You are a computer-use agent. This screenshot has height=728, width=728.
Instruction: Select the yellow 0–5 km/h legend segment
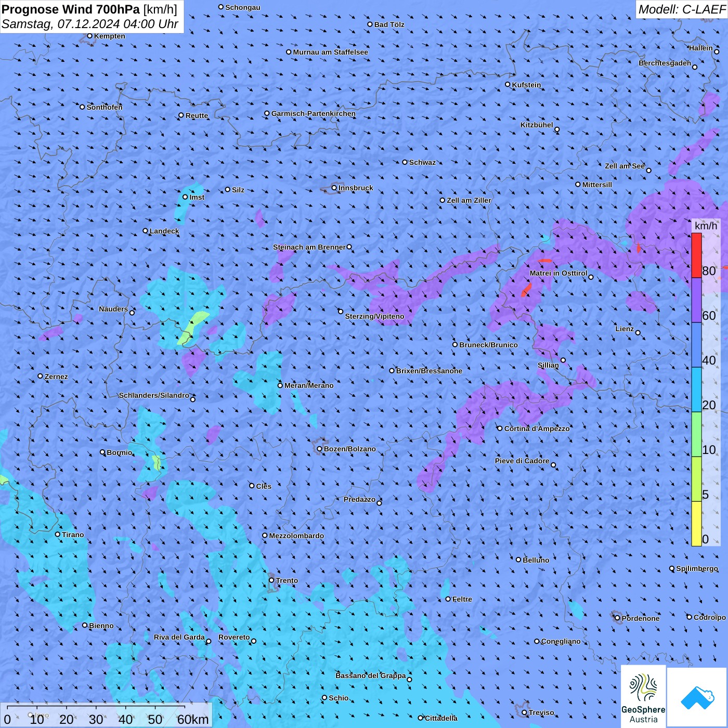pos(696,524)
